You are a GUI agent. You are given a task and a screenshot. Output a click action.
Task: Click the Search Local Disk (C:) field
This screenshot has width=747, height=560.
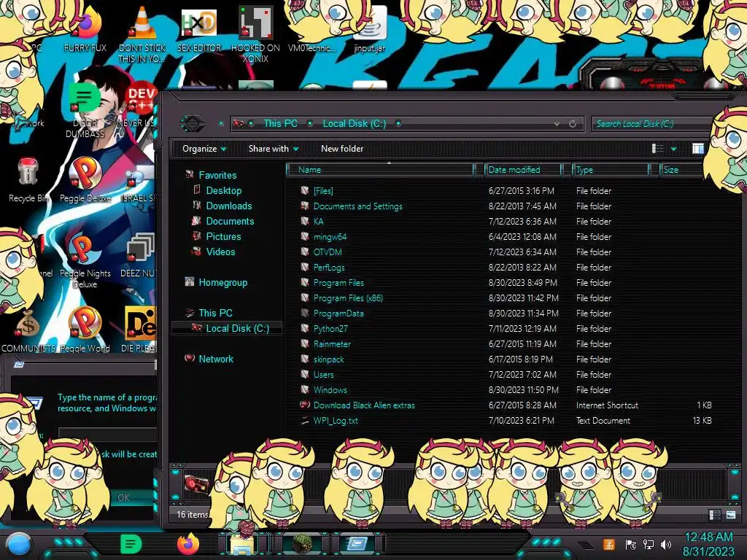pos(651,124)
